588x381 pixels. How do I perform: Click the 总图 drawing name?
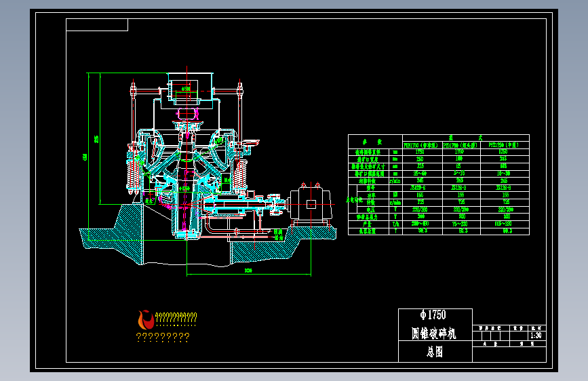tap(435, 352)
